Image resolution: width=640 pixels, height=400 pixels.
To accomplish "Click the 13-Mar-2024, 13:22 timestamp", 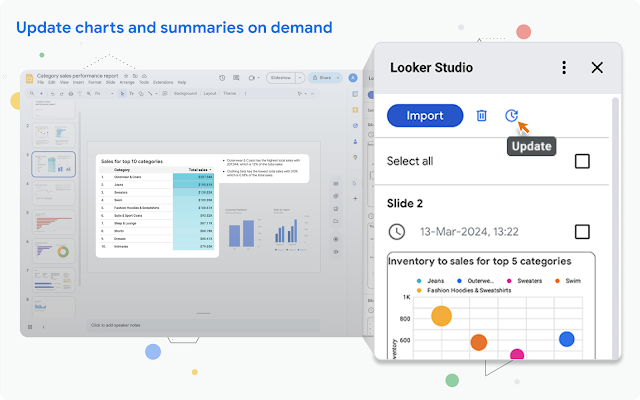I will point(469,232).
